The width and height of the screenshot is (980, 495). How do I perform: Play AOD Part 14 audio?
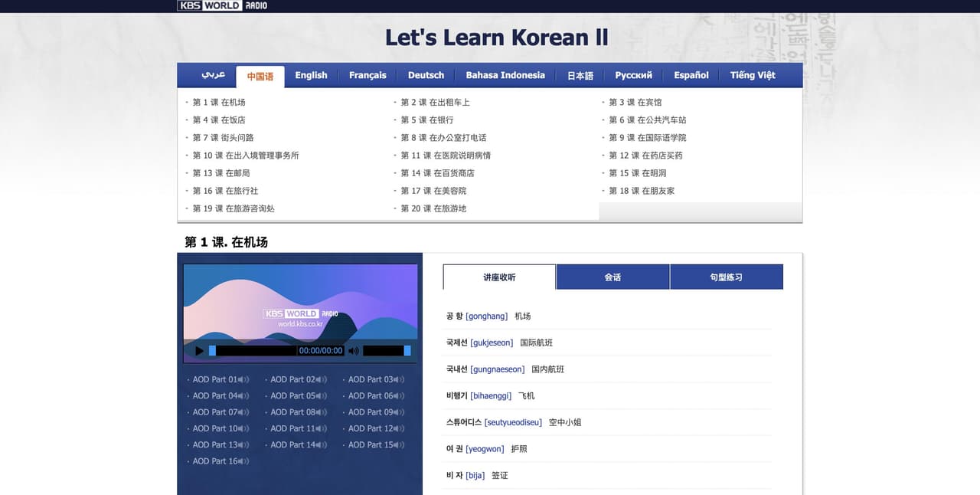click(297, 444)
